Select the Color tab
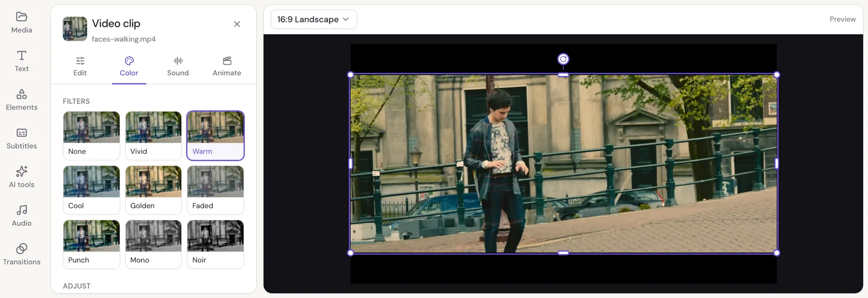 pos(129,66)
